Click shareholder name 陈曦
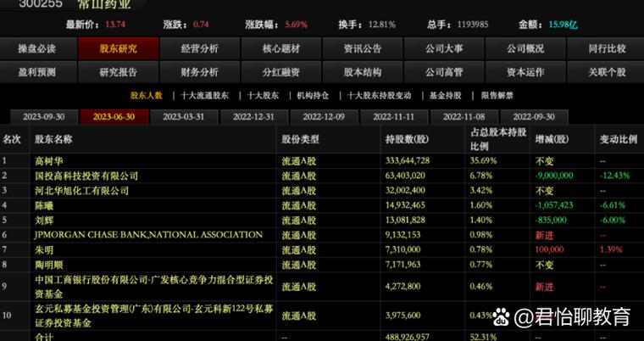Screen dimensions: 644x341 (x=44, y=205)
